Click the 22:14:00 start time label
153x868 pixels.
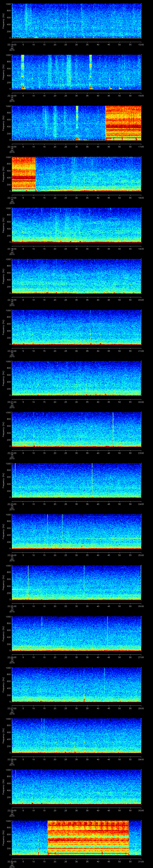click(12, 44)
